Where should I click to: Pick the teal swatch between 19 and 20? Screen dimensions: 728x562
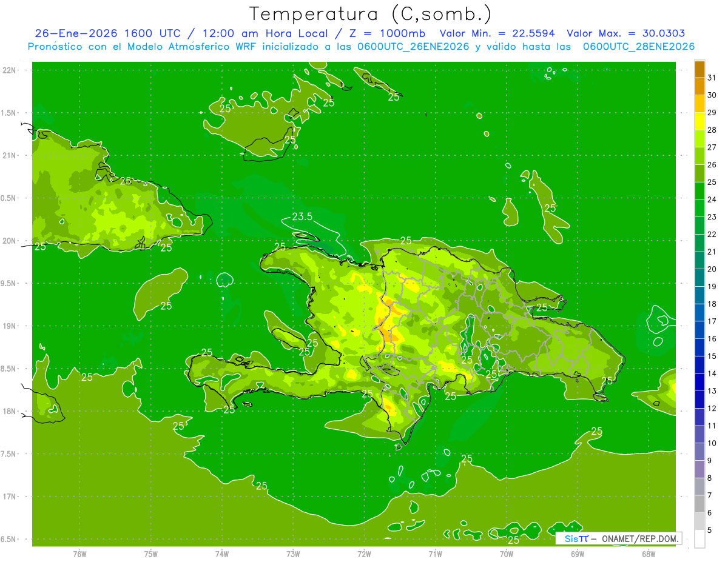pyautogui.click(x=699, y=278)
